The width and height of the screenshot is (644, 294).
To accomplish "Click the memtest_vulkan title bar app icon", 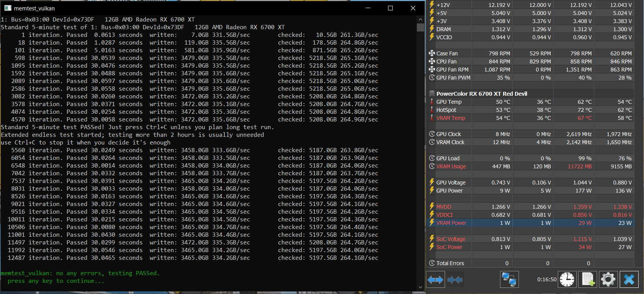I will pyautogui.click(x=7, y=8).
